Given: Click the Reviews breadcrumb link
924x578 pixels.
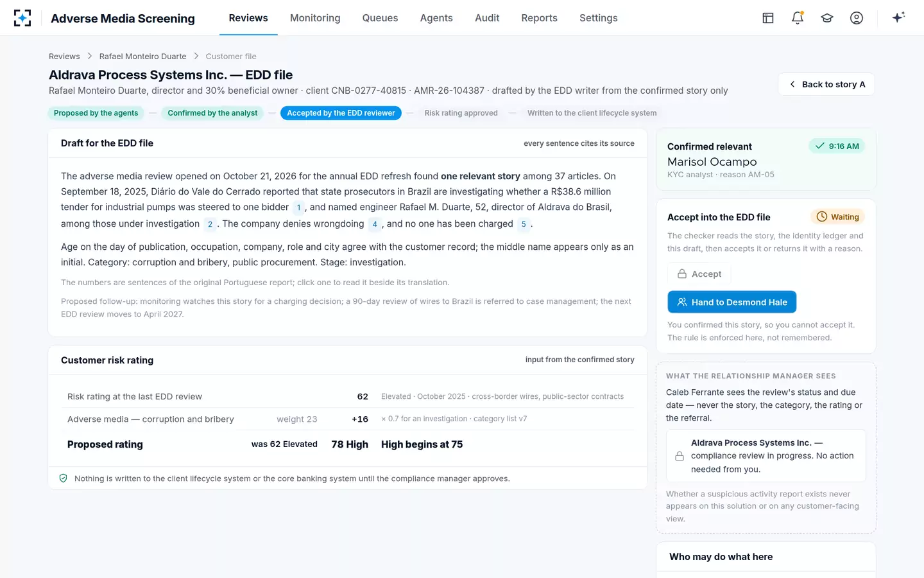Looking at the screenshot, I should (64, 57).
